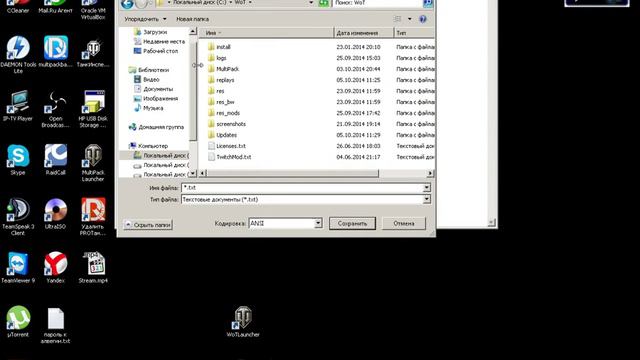Open the view options dropdown arrow

[x=409, y=19]
